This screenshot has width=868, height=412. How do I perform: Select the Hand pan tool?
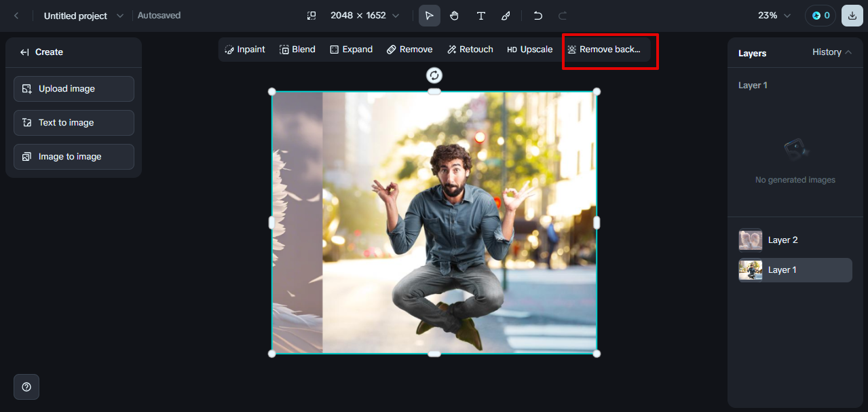coord(455,16)
